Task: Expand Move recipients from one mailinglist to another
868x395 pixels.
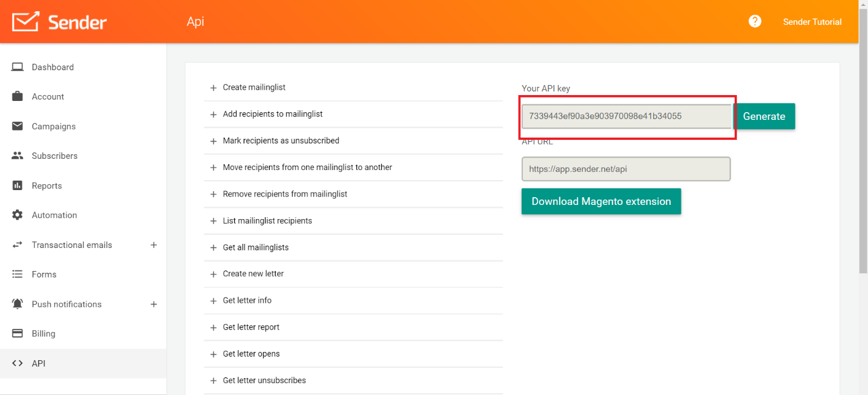Action: point(353,167)
